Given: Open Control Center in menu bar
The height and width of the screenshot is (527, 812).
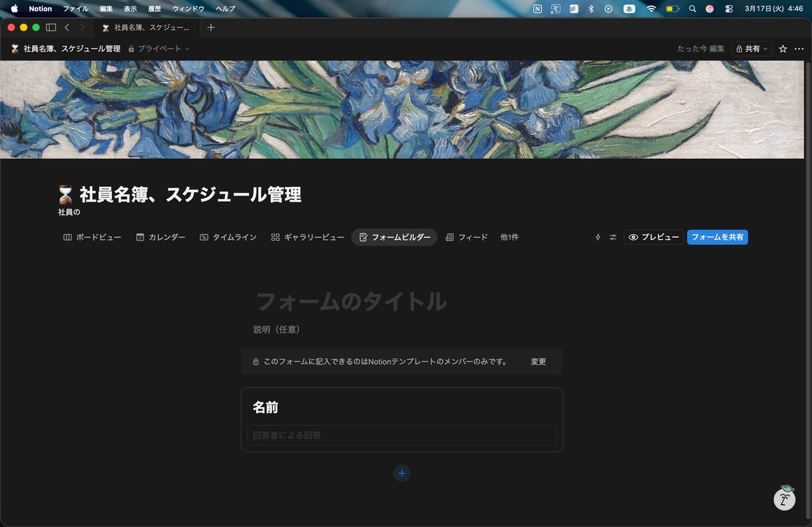Looking at the screenshot, I should point(729,9).
